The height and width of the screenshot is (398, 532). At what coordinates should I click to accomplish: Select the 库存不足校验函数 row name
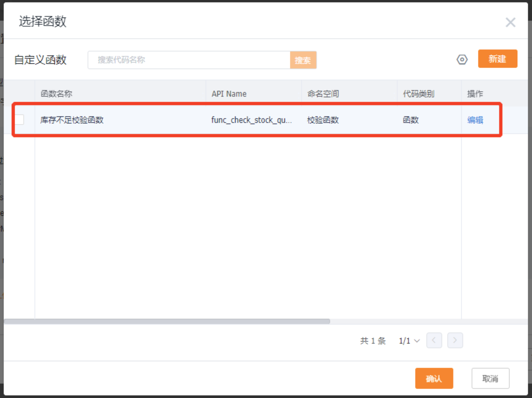pos(72,120)
